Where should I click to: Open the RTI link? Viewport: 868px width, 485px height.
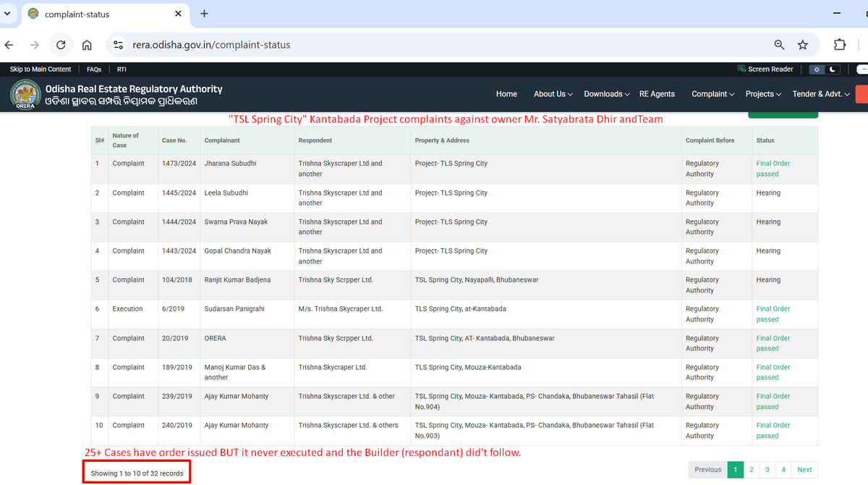tap(122, 69)
